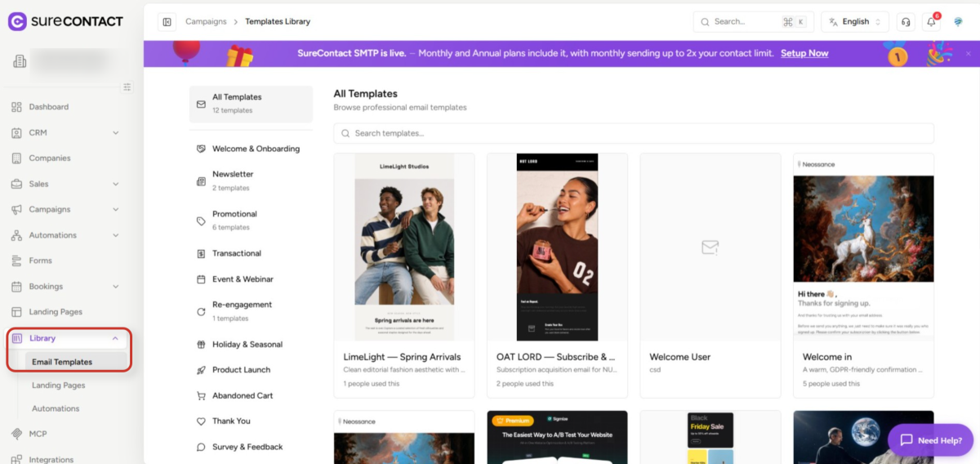Click the top bar global Search field
Screen dimensions: 980x464
point(753,22)
